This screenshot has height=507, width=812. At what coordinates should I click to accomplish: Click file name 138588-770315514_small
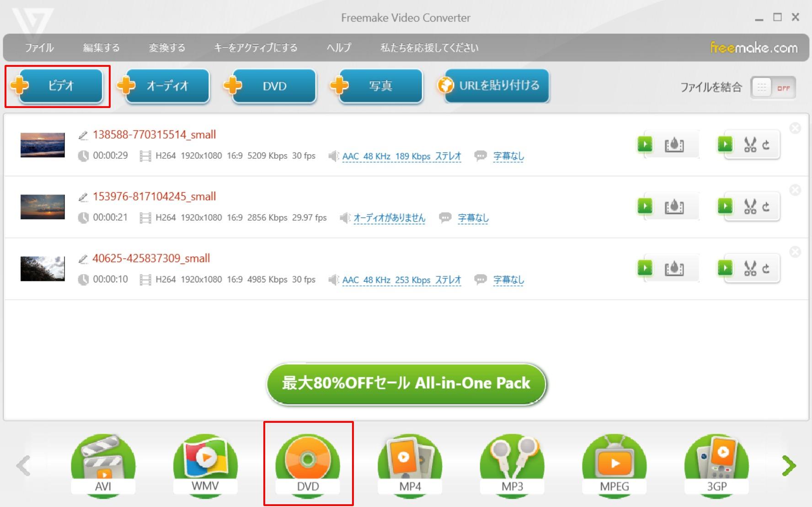[x=154, y=135]
